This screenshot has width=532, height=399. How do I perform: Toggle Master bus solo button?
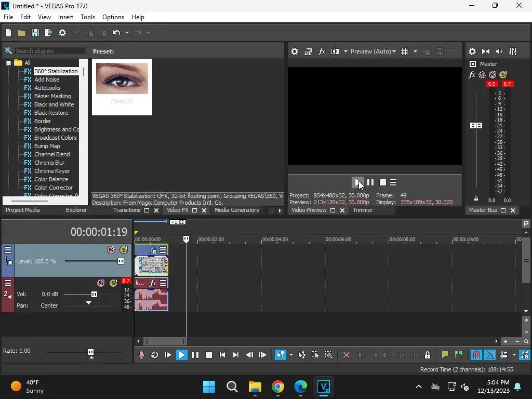[x=503, y=75]
